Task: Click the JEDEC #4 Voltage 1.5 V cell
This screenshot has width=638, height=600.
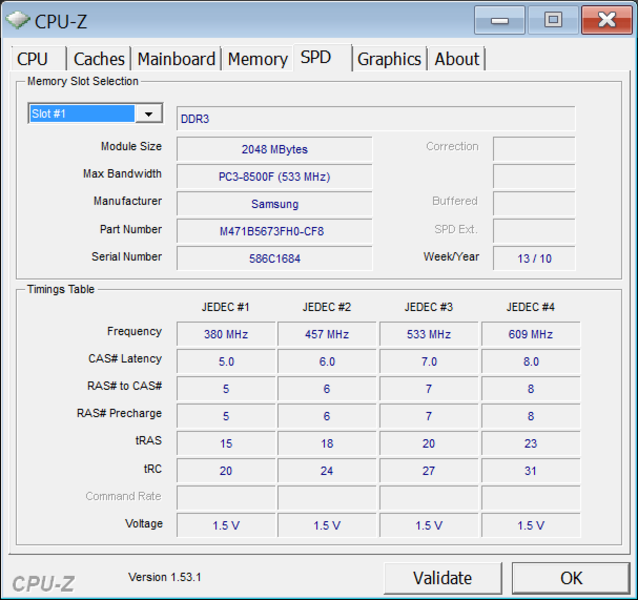Action: (531, 525)
